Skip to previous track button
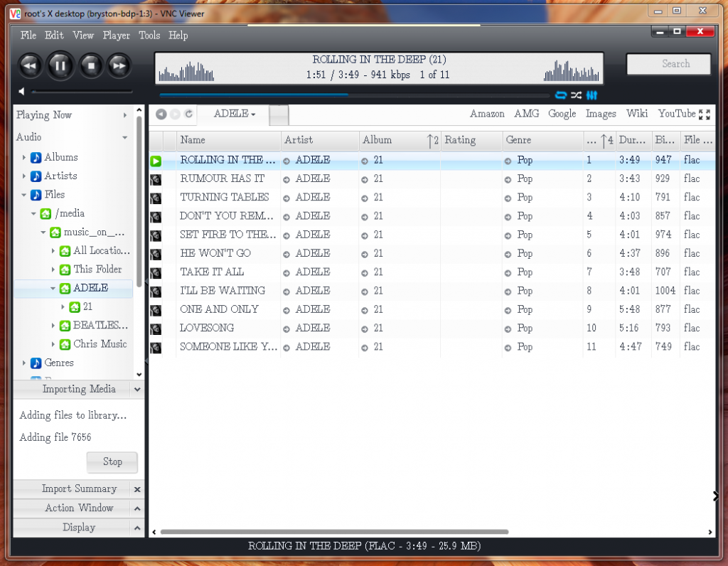Screen dimensions: 728x566 [30, 65]
